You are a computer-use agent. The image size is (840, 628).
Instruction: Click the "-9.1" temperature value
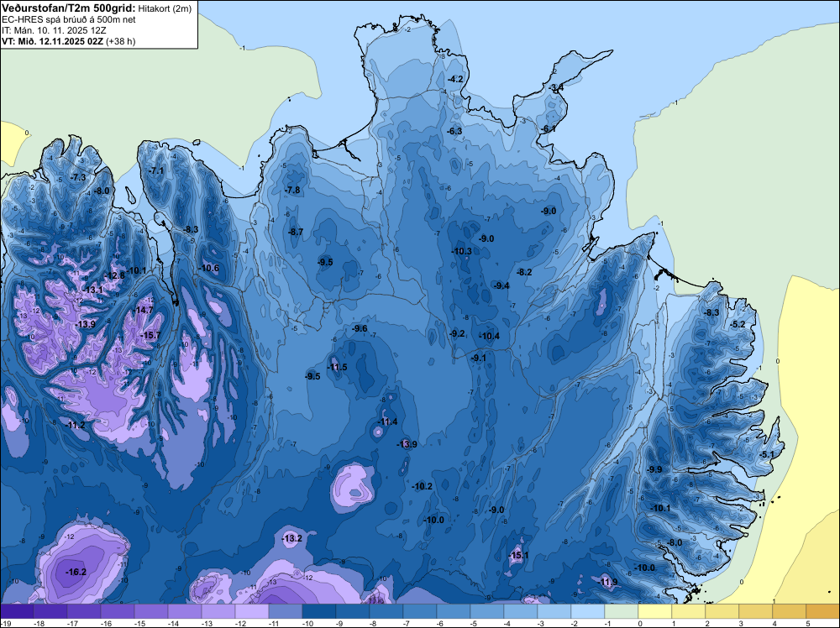(x=478, y=358)
